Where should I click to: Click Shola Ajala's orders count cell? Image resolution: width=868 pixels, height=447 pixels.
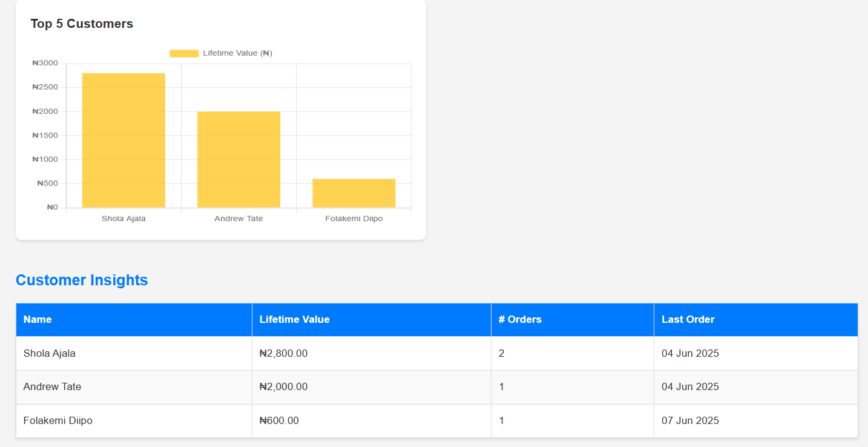[x=501, y=353]
